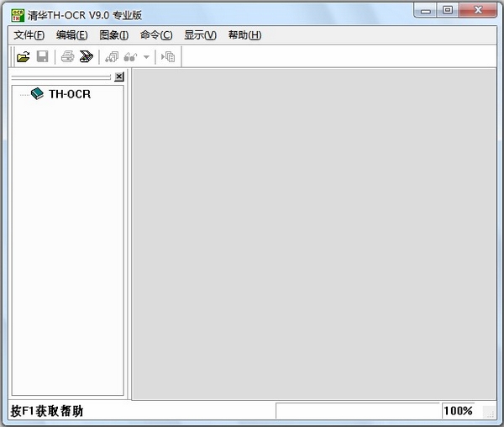Screen dimensions: 504x427
Task: Select the TH-OCR tree node
Action: (x=70, y=94)
